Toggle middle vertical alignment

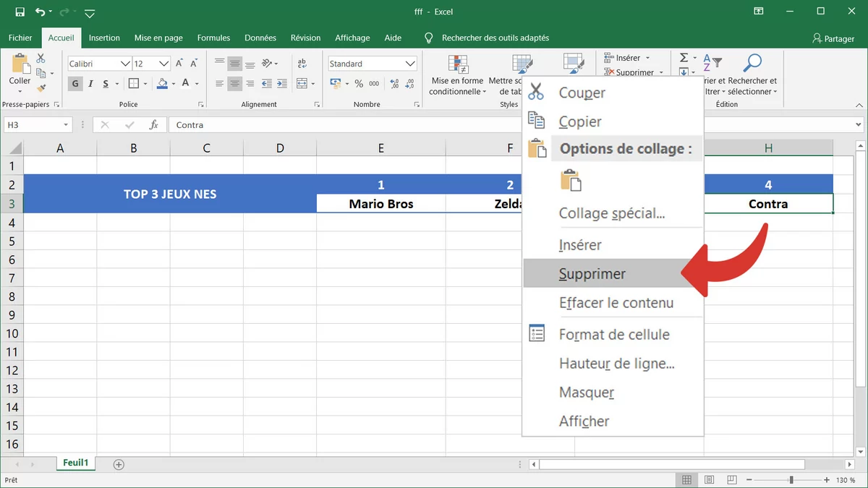point(234,63)
